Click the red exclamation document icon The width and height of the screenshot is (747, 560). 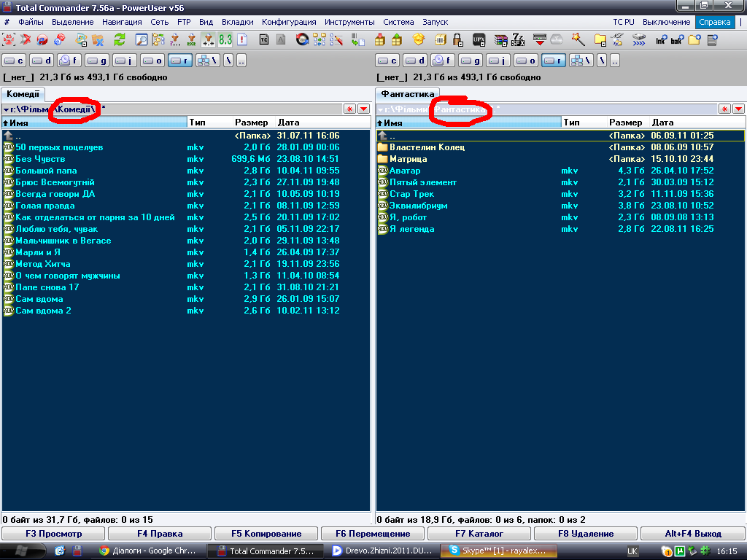[x=242, y=39]
